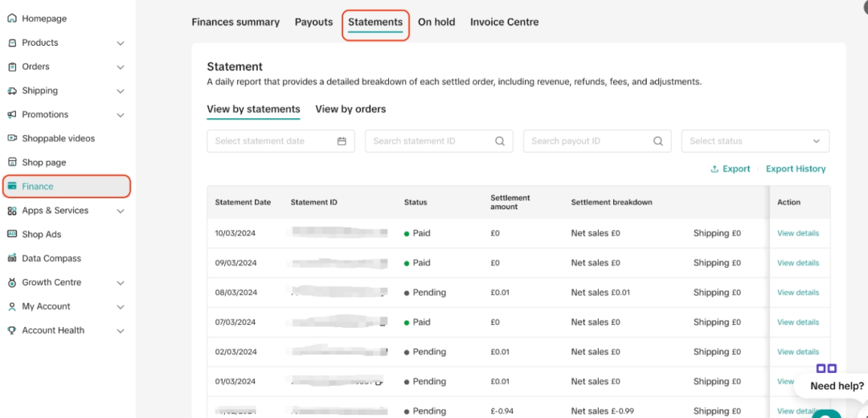Click the Apps & Services icon
The image size is (868, 418).
click(12, 211)
